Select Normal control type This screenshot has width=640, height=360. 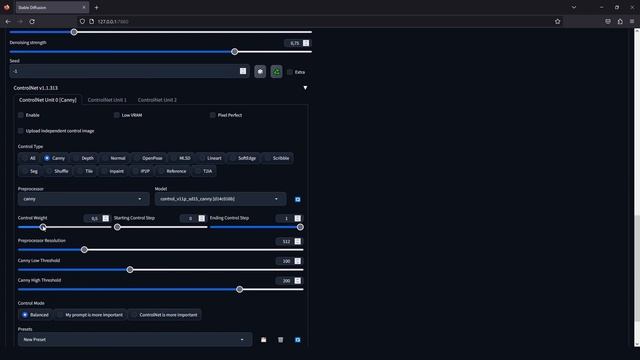(114, 158)
